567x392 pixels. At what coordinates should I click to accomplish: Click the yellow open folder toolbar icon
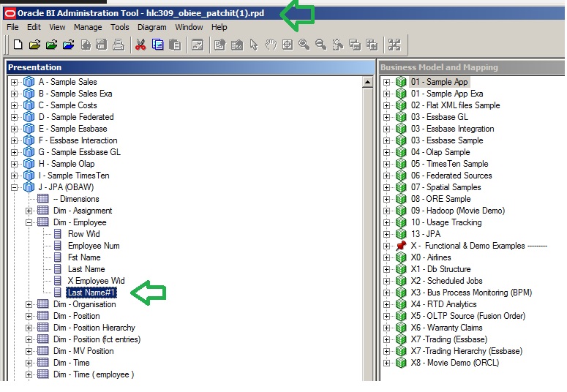click(x=34, y=45)
